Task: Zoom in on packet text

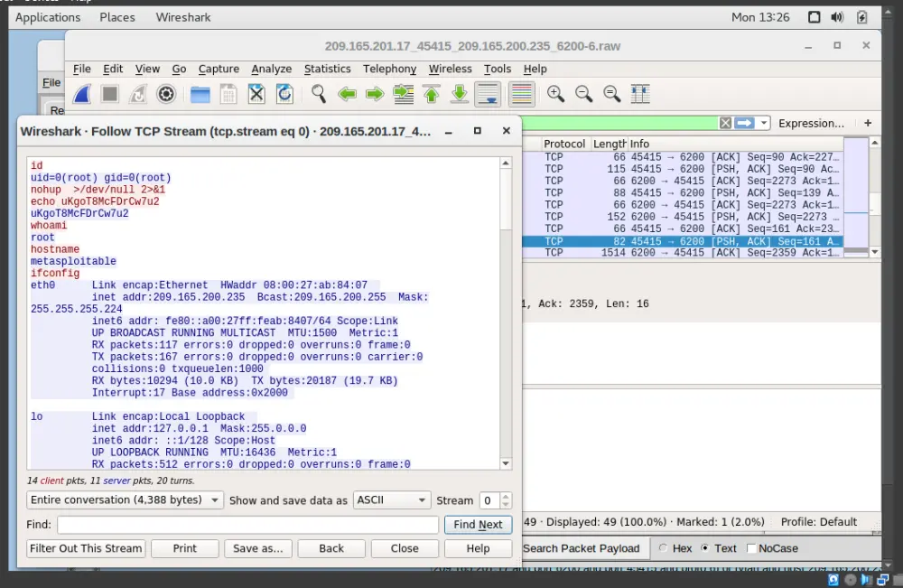Action: point(555,93)
